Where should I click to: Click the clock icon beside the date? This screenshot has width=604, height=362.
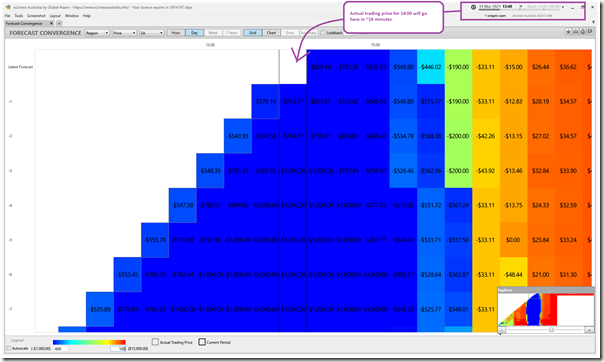click(473, 7)
